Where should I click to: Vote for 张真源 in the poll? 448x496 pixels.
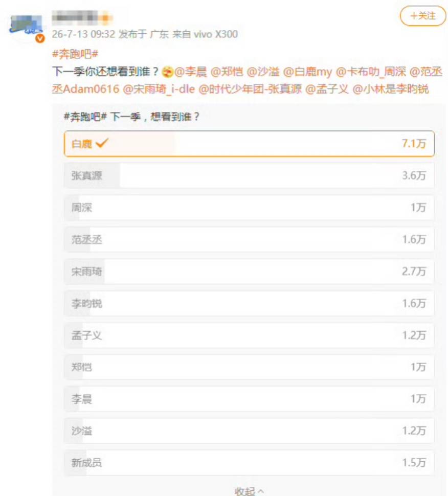tap(249, 175)
